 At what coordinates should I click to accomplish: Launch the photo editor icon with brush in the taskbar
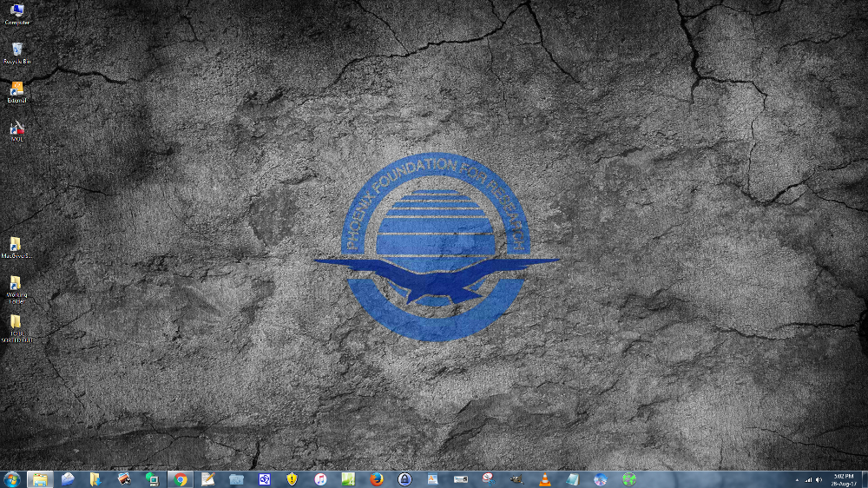(124, 479)
